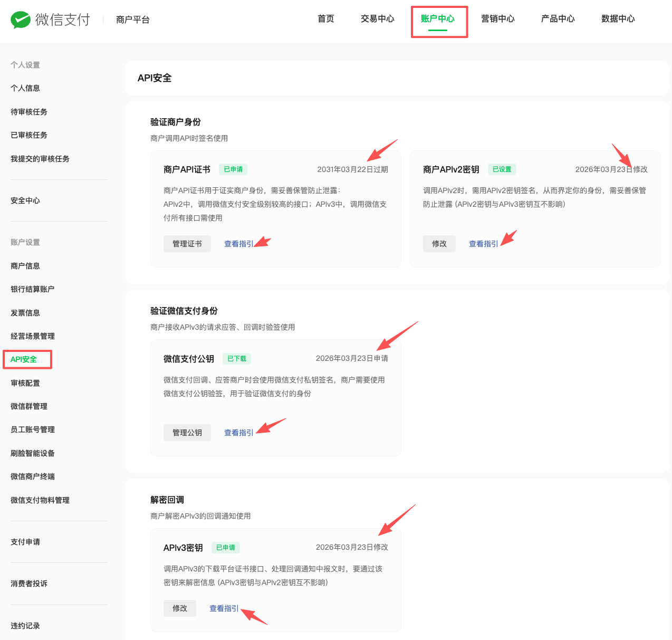Click the 商户平台 header text
The image size is (672, 640).
point(133,20)
